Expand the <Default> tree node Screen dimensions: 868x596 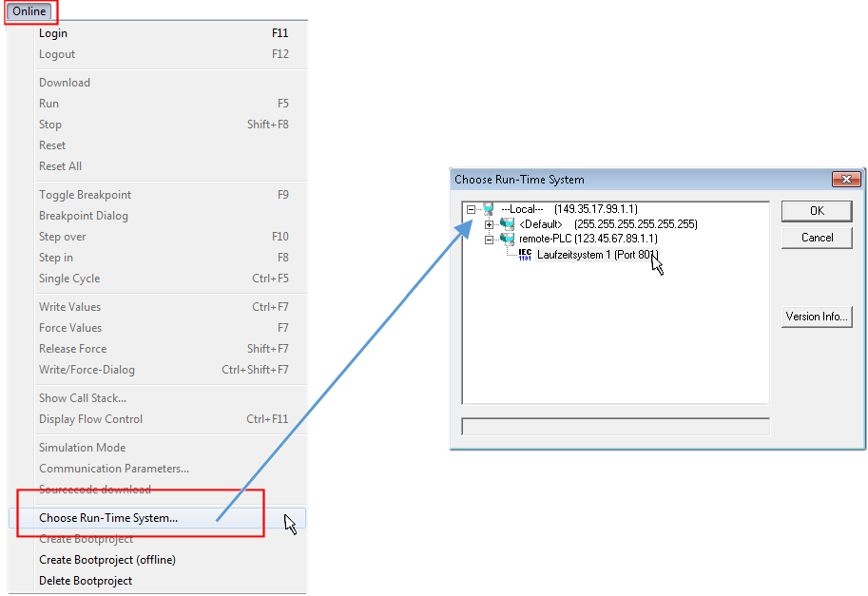pyautogui.click(x=490, y=224)
